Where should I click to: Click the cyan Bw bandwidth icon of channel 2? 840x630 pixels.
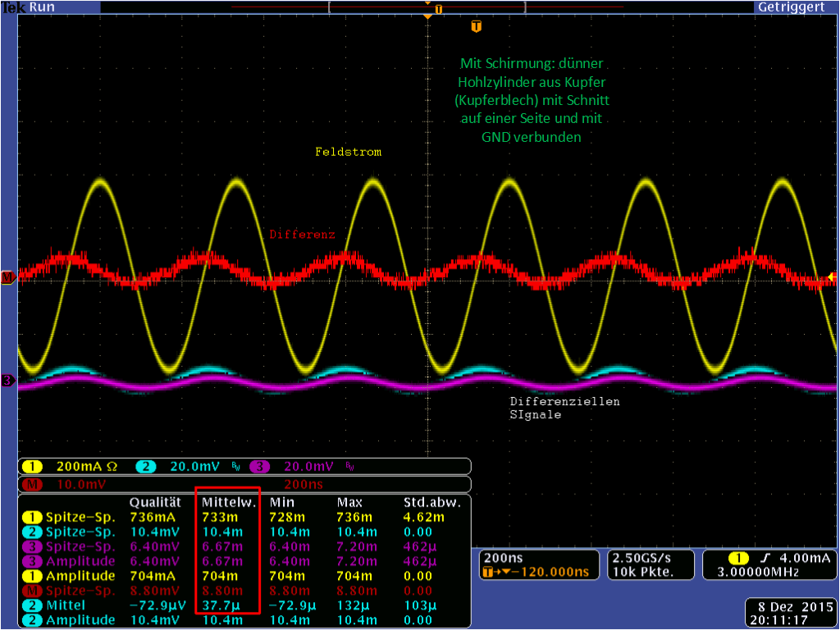(235, 467)
